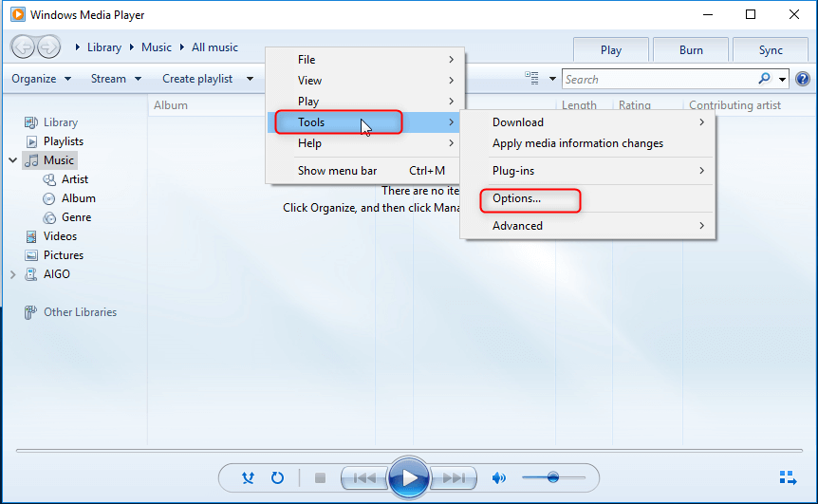
Task: Click the Stop button
Action: pyautogui.click(x=321, y=477)
